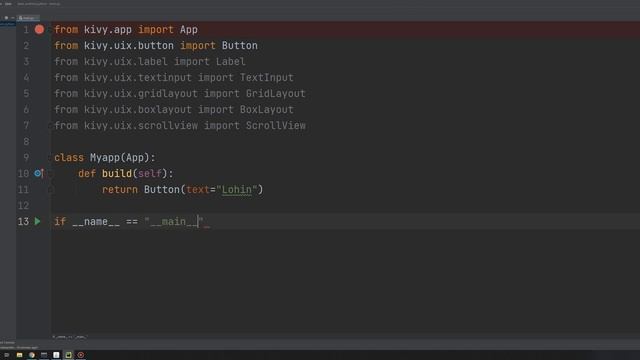Click the override gutter icon on line 10
This screenshot has height=360, width=640.
point(38,173)
